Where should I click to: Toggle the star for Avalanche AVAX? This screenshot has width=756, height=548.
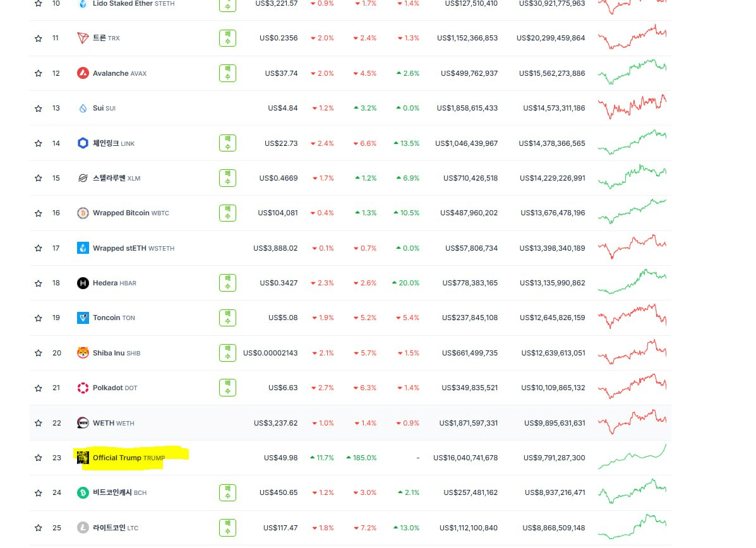(x=39, y=73)
